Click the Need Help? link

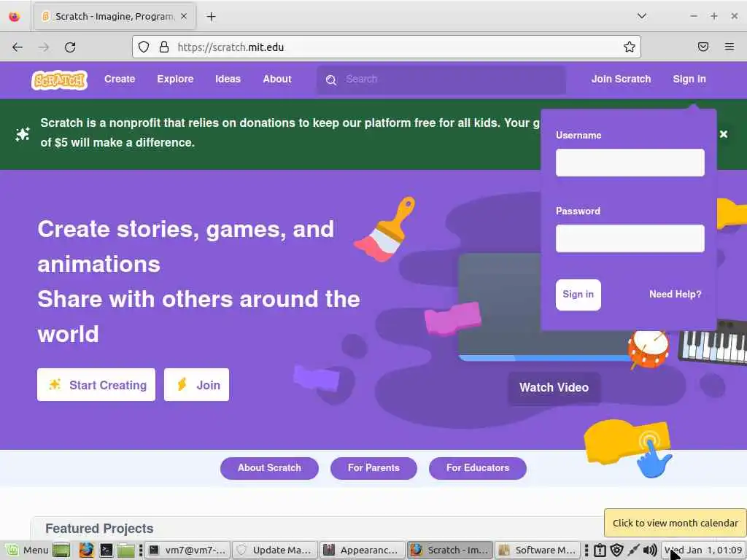[675, 295]
